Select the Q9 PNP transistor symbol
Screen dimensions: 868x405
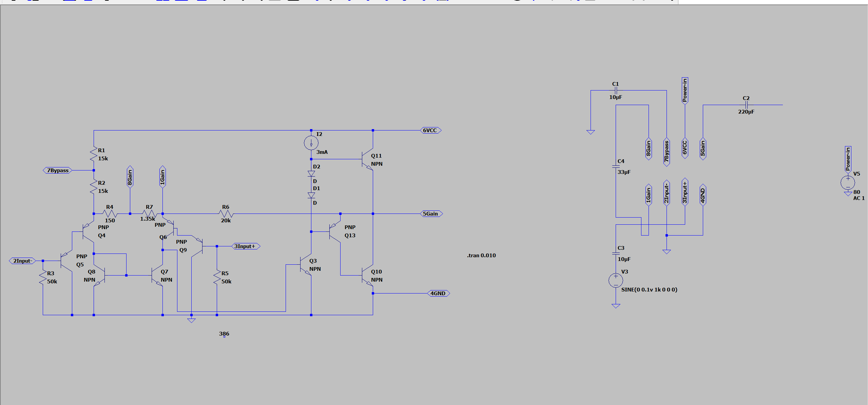click(197, 246)
